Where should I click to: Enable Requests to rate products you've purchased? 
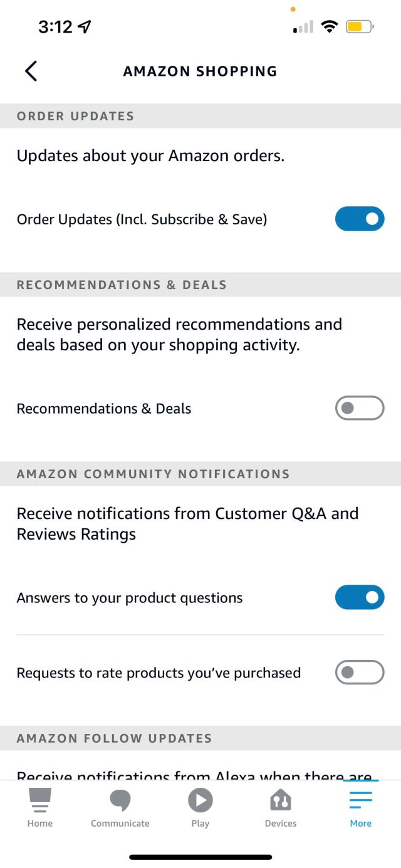point(360,672)
